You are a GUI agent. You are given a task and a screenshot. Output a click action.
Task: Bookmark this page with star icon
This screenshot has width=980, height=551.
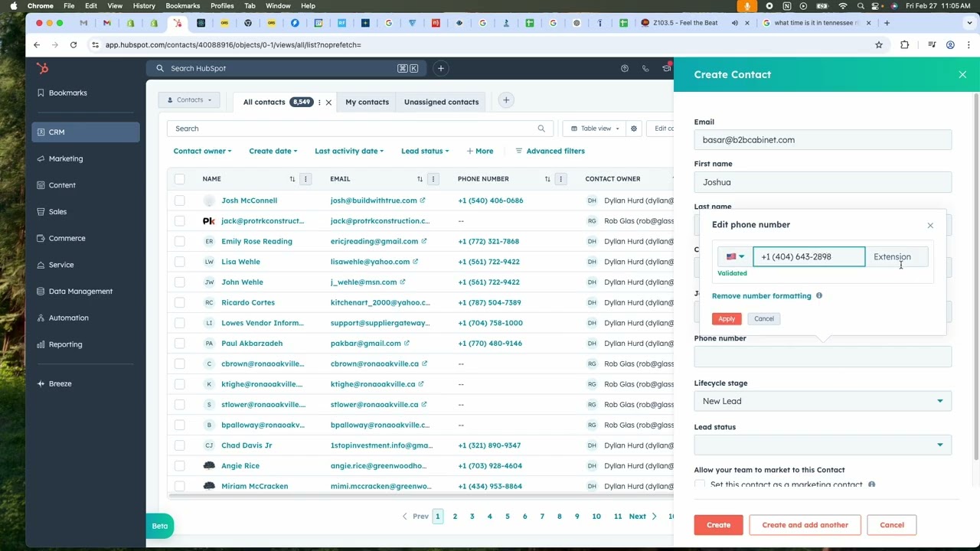pyautogui.click(x=879, y=44)
